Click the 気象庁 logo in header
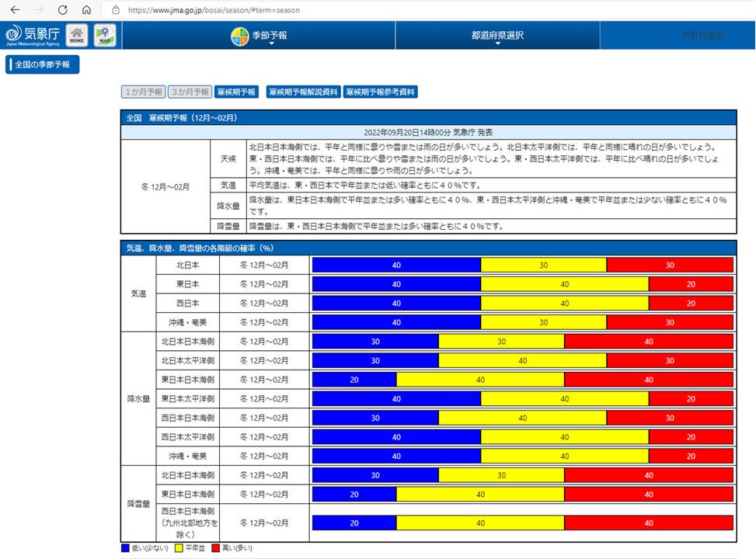The image size is (756, 559). pos(33,36)
